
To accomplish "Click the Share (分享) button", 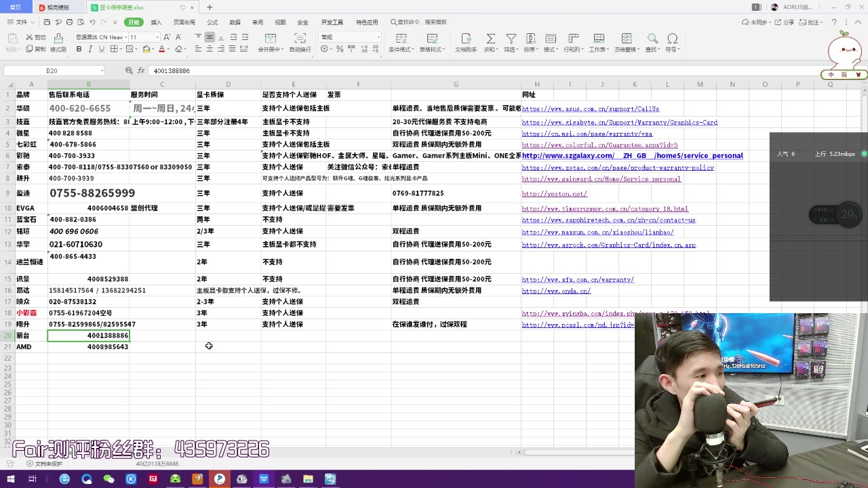I will tap(785, 22).
